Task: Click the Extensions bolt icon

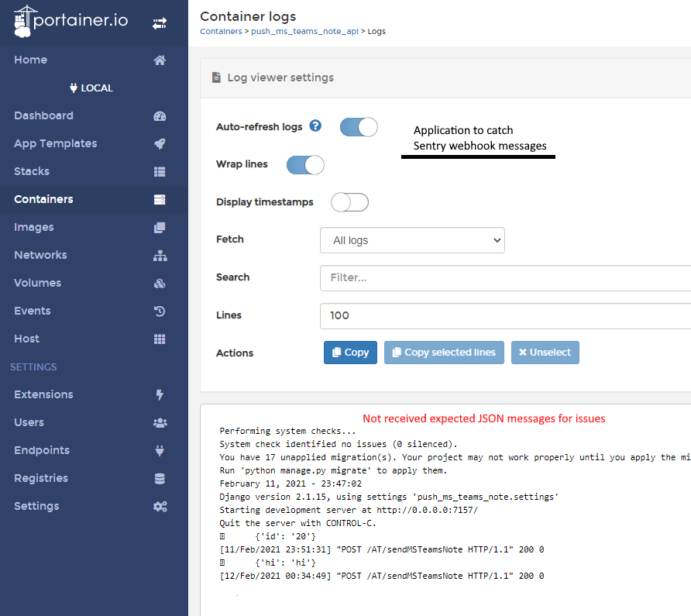Action: pyautogui.click(x=160, y=394)
